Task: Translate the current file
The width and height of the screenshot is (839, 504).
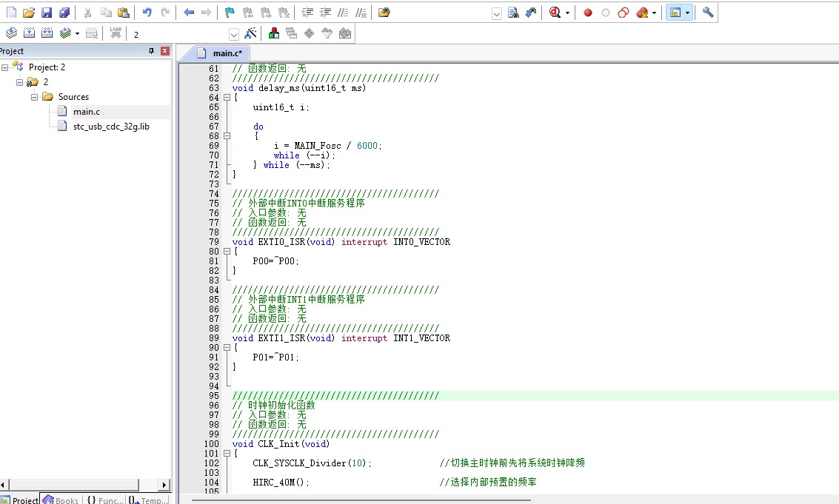Action: click(x=11, y=33)
